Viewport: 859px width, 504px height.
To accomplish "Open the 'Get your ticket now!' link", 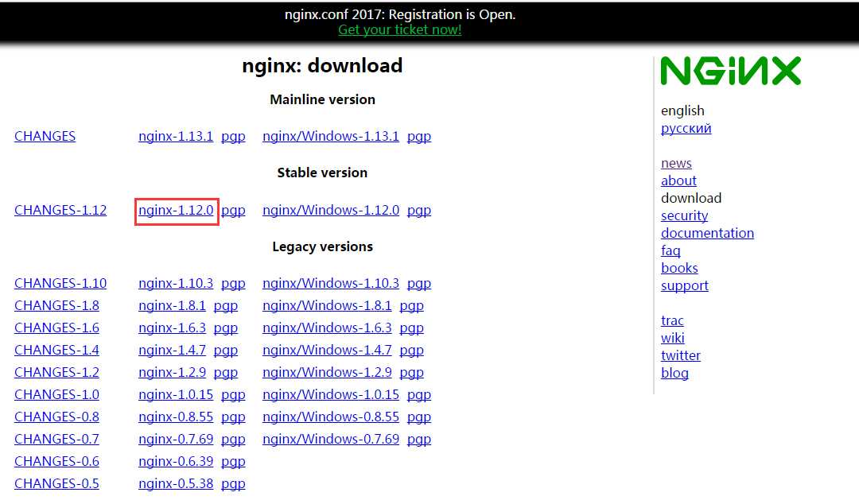I will (x=400, y=29).
